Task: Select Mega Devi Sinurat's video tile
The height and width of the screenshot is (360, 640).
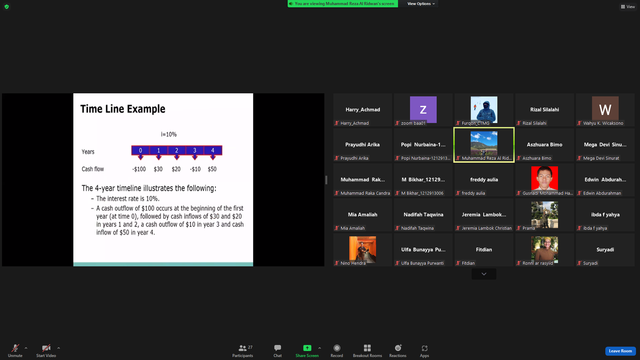Action: [605, 145]
